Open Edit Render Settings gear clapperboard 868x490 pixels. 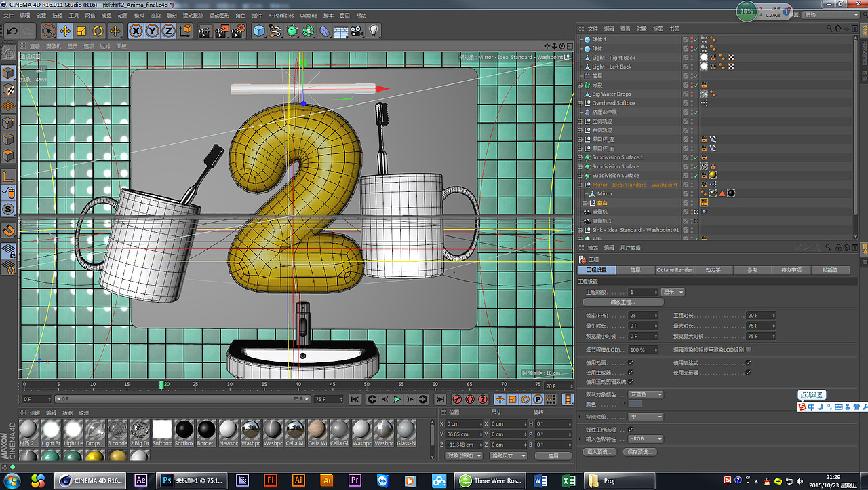click(x=237, y=31)
